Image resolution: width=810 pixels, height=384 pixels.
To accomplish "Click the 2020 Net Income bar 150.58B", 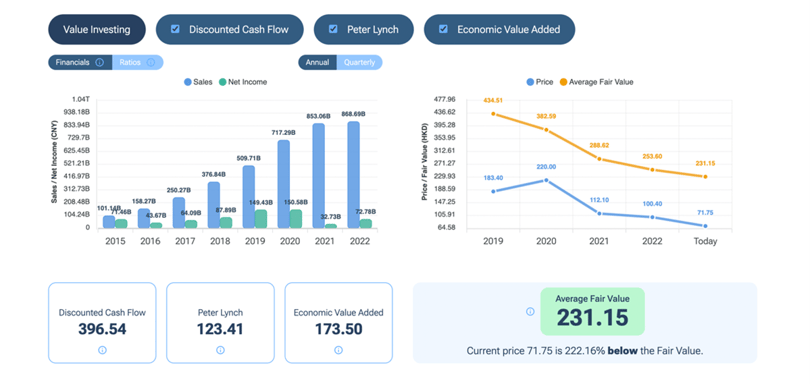I will (x=296, y=219).
